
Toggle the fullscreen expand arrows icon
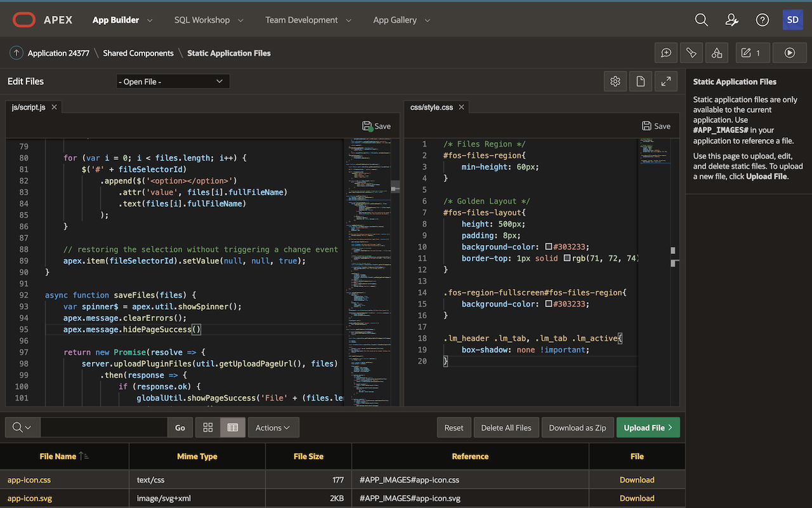click(666, 81)
